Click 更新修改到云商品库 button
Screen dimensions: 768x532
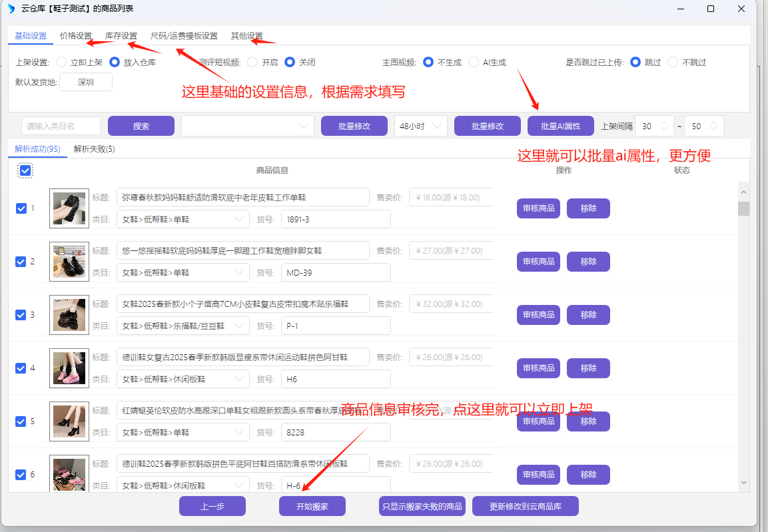526,506
